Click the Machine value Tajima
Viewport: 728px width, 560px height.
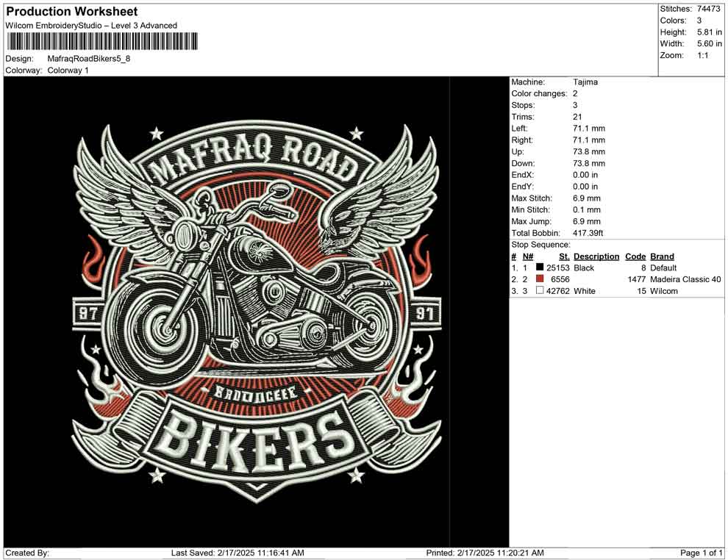pos(585,82)
